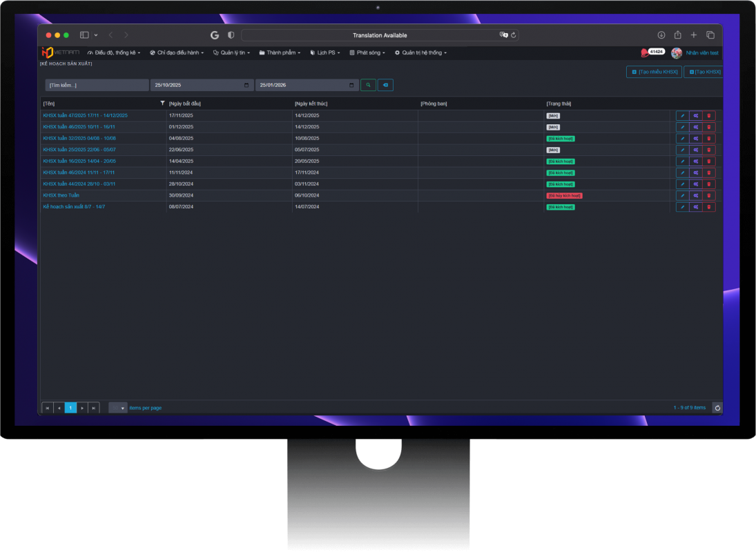Click the Tạo nhiều KHSX button
Image resolution: width=756 pixels, height=552 pixels.
pos(654,72)
